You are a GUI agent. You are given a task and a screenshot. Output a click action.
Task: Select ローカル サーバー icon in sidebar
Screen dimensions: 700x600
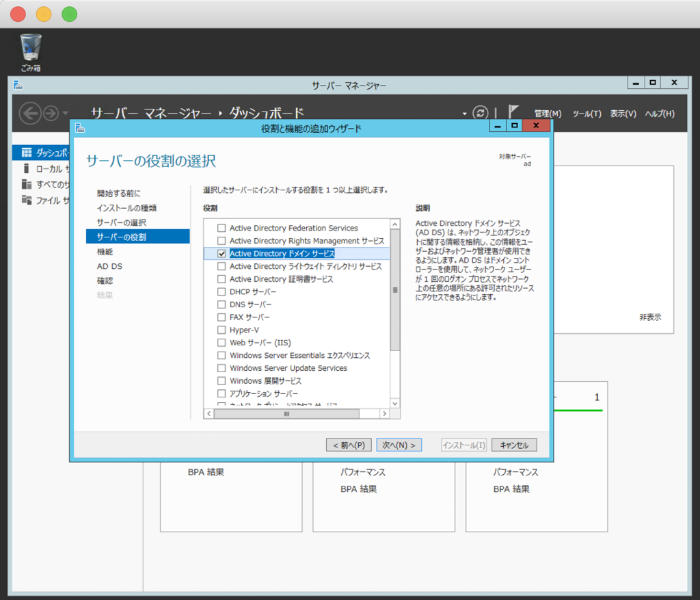click(x=27, y=168)
